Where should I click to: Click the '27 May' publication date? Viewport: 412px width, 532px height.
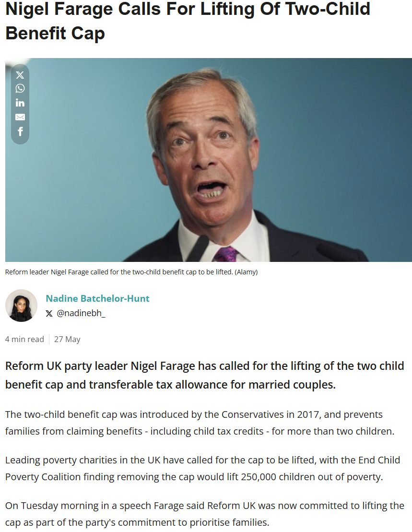67,339
